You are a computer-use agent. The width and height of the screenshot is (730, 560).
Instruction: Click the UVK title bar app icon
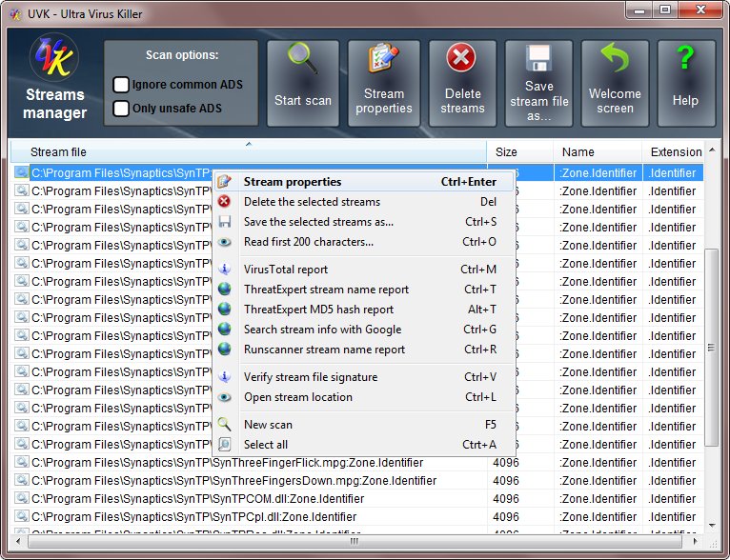pyautogui.click(x=16, y=14)
